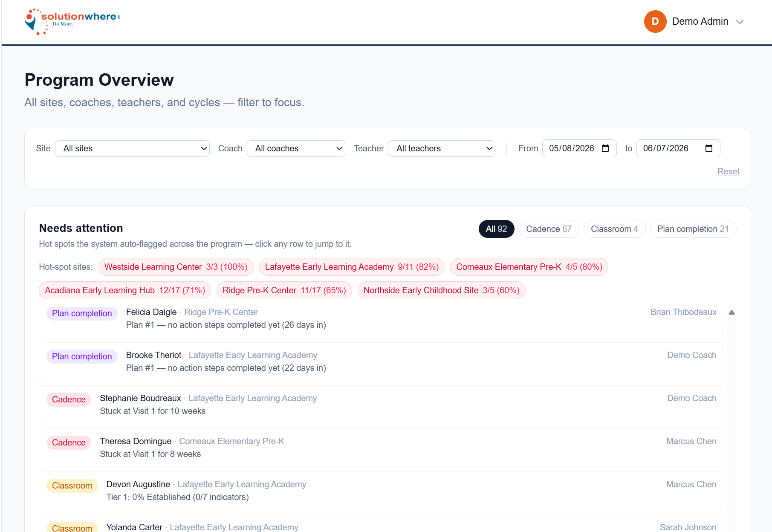
Task: Click the orange D avatar icon
Action: 655,21
